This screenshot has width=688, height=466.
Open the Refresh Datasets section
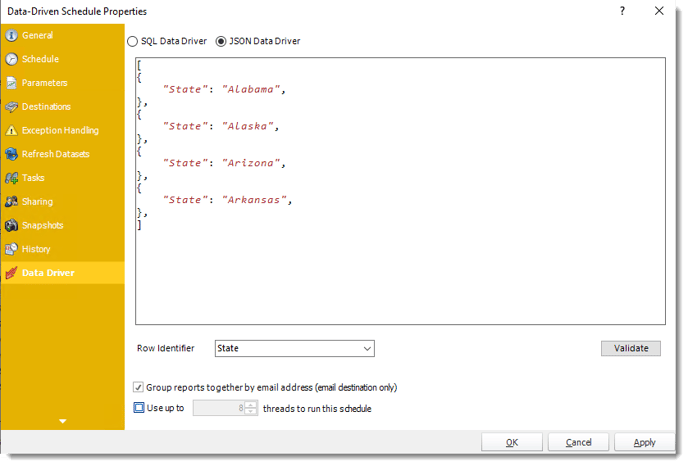[x=63, y=154]
